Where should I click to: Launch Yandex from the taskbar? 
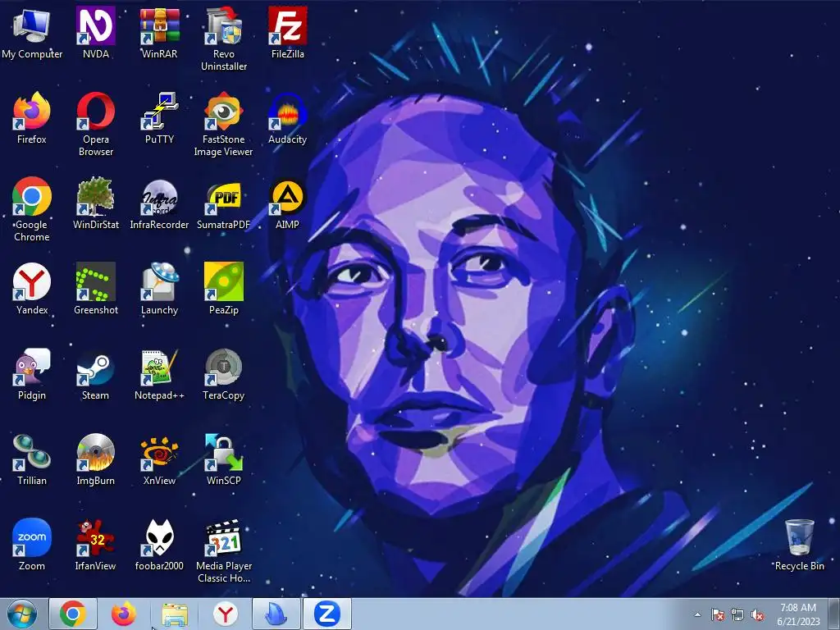[226, 614]
